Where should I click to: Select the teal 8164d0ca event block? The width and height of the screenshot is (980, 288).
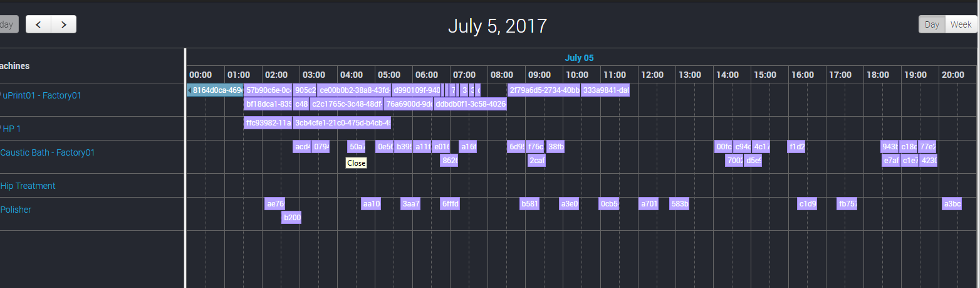tap(216, 90)
